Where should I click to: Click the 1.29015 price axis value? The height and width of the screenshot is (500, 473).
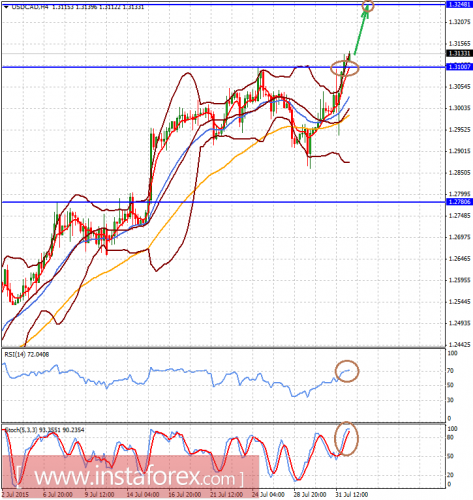(x=460, y=151)
